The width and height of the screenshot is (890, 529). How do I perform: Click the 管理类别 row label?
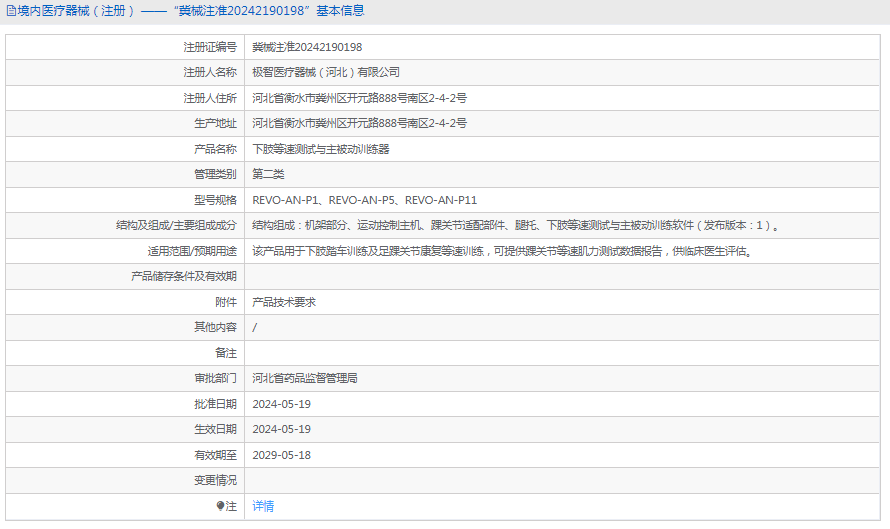(x=215, y=174)
